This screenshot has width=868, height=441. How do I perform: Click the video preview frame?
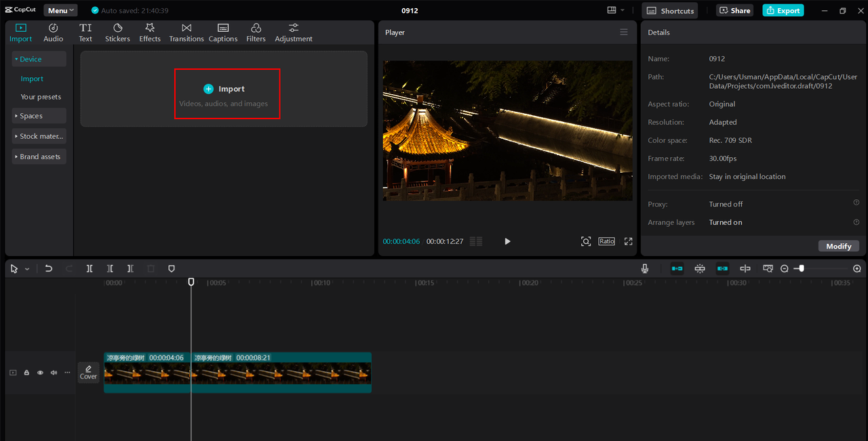507,131
